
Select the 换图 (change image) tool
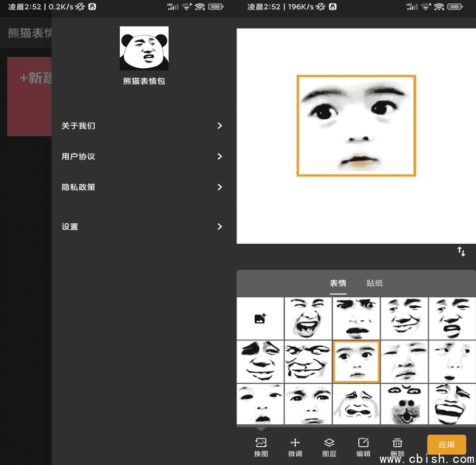tap(261, 446)
